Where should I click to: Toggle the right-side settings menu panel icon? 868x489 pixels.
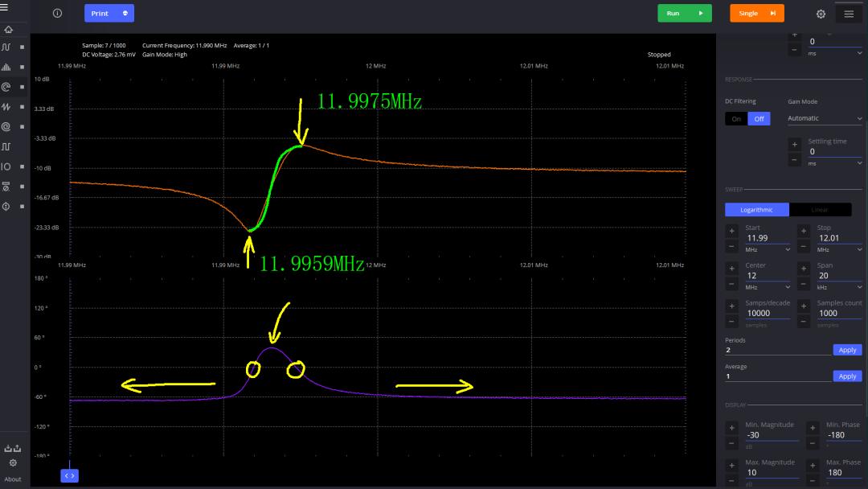(849, 14)
